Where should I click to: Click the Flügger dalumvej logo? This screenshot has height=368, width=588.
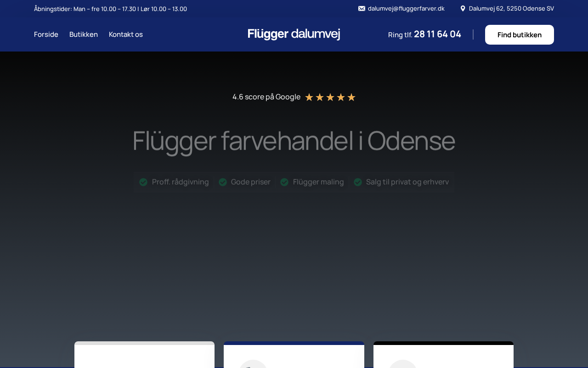(x=294, y=34)
